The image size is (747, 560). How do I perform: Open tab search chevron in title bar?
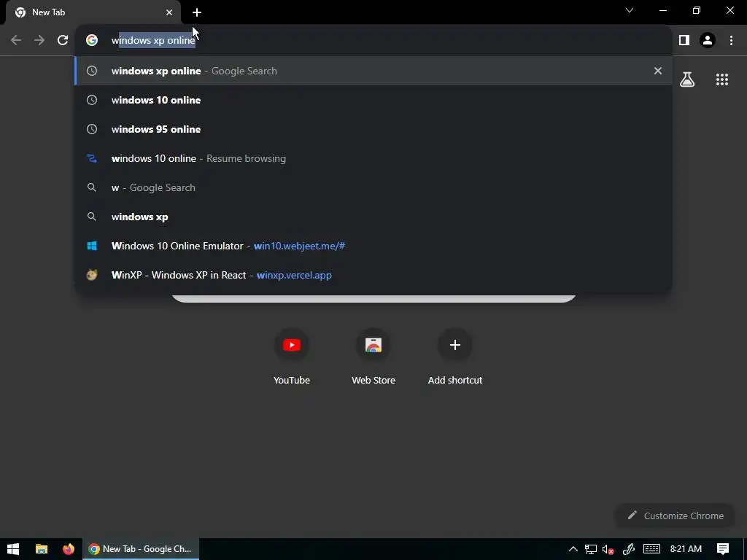630,10
